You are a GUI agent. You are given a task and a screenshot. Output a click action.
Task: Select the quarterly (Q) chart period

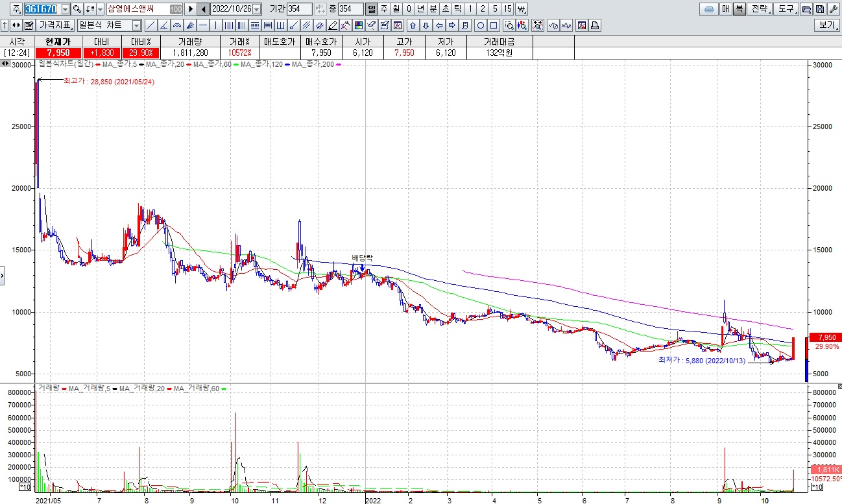tap(409, 9)
